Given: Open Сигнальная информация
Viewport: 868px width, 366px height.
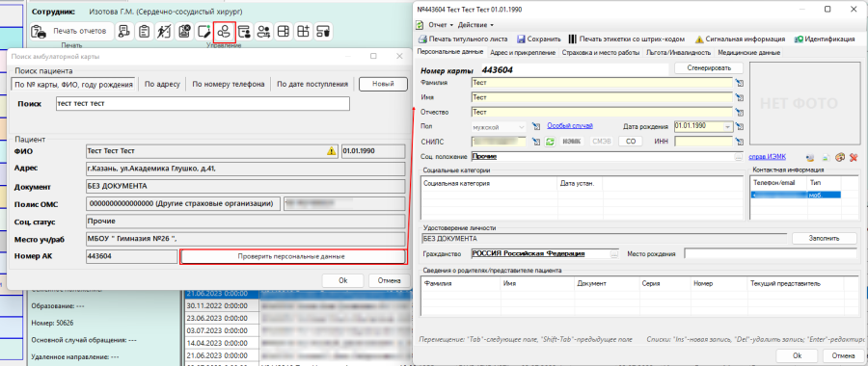Looking at the screenshot, I should coord(740,39).
